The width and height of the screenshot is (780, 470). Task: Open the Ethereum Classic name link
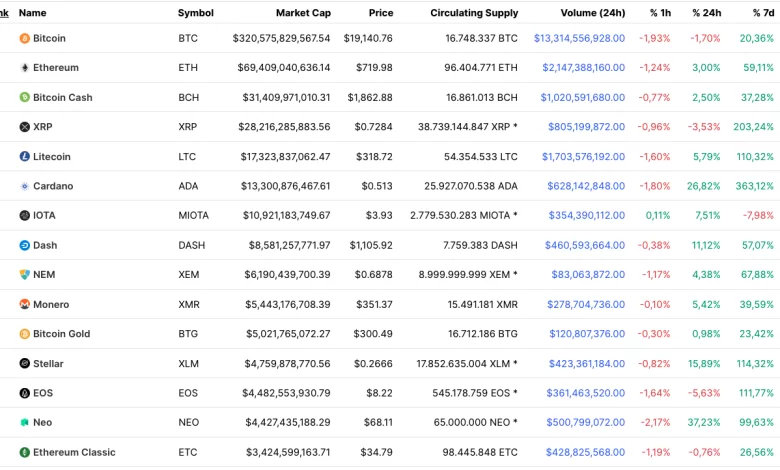[x=74, y=452]
